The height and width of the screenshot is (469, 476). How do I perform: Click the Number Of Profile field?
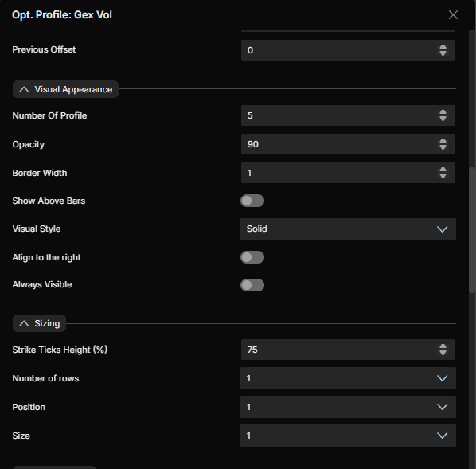pyautogui.click(x=348, y=115)
